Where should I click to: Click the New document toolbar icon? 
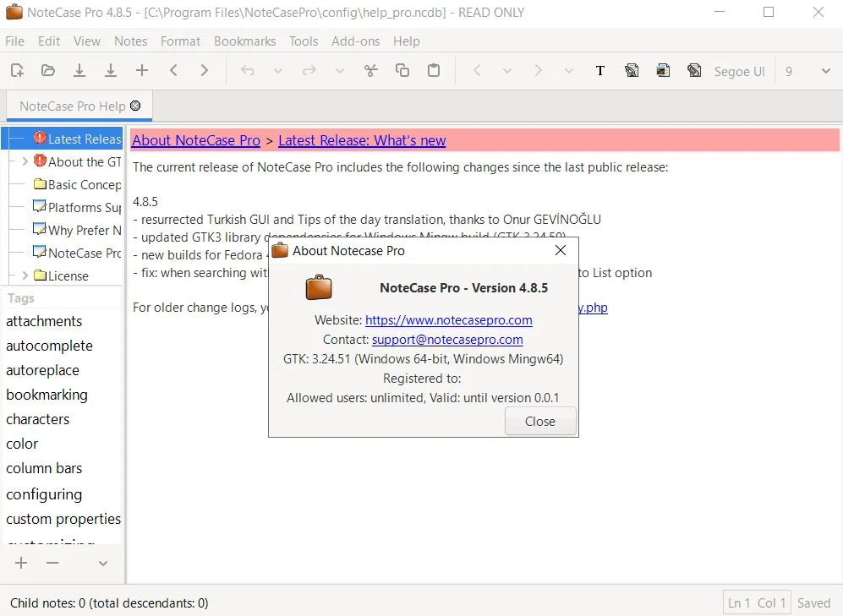(17, 70)
